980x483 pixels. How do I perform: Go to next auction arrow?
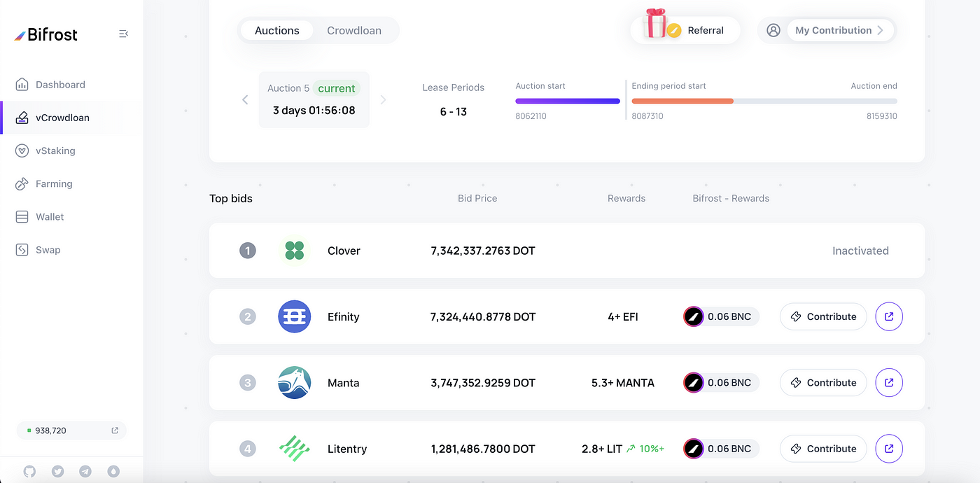click(x=383, y=100)
